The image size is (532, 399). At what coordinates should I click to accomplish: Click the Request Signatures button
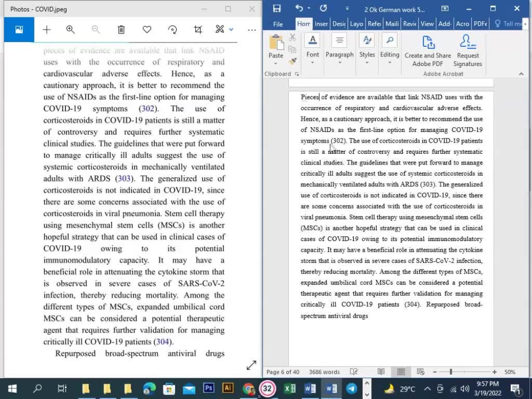(468, 51)
